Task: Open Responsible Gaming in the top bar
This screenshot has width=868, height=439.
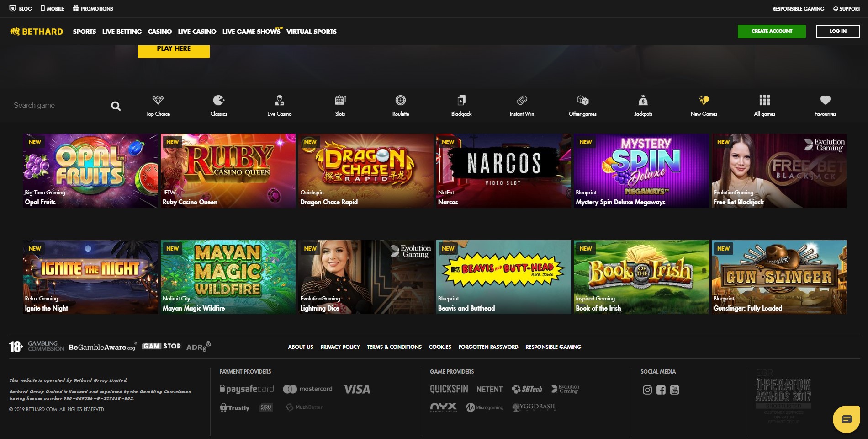Action: [798, 9]
